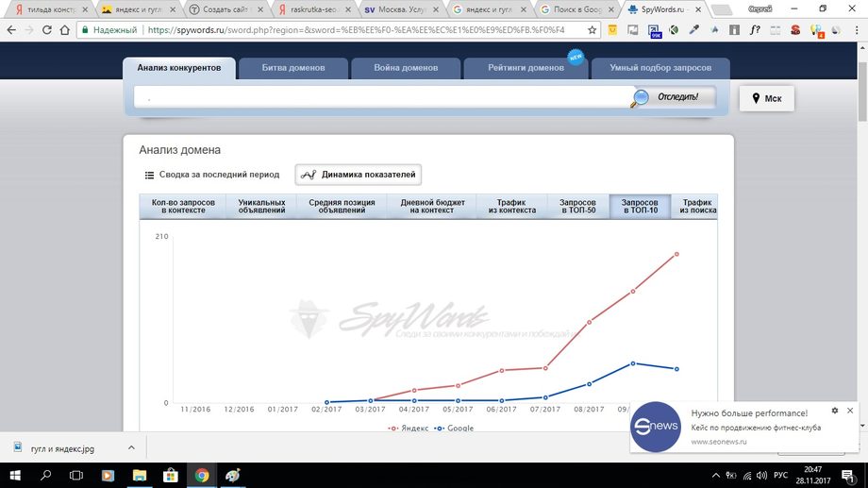This screenshot has height=488, width=868.
Task: Click РУС language indicator in tray
Action: pos(780,476)
